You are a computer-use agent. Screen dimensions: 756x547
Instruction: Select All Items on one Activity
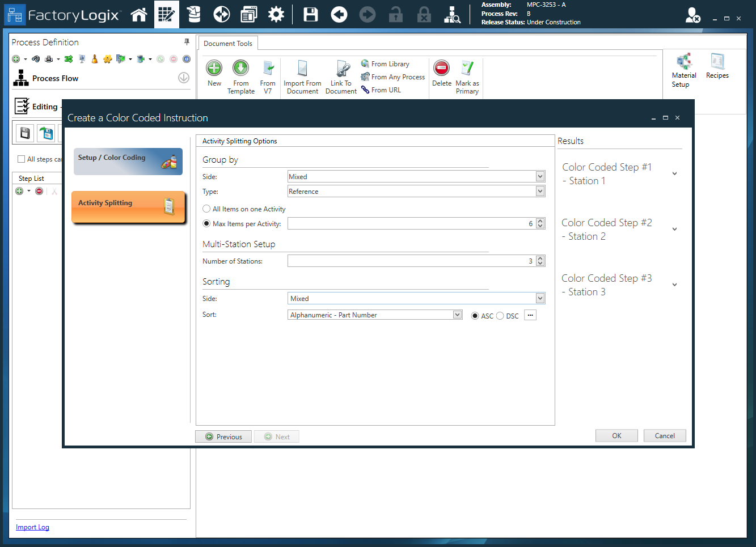pos(207,209)
